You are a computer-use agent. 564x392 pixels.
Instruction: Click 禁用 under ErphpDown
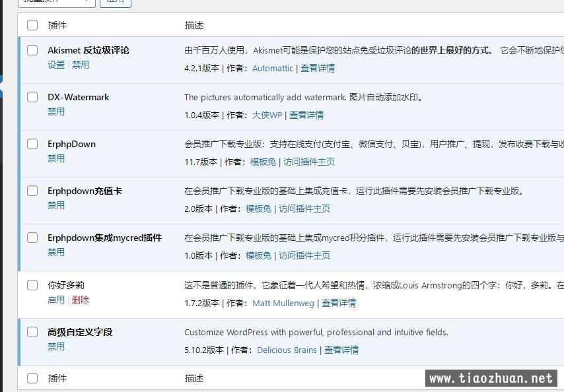pos(56,158)
